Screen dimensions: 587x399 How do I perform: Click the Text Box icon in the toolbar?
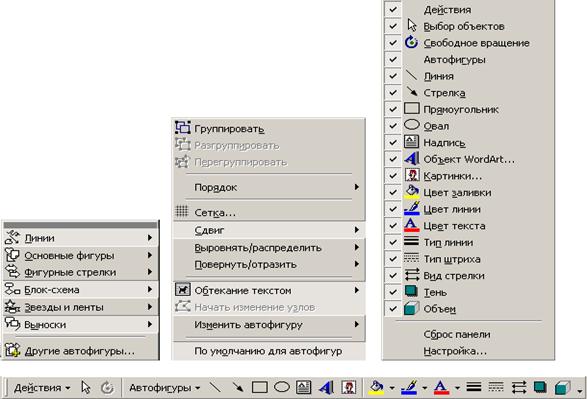[x=304, y=387]
